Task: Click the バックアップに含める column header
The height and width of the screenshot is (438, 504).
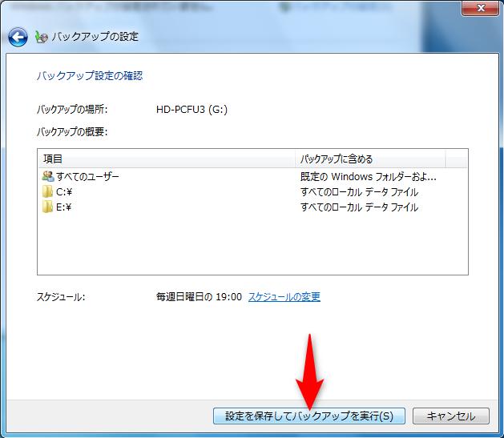Action: 370,159
